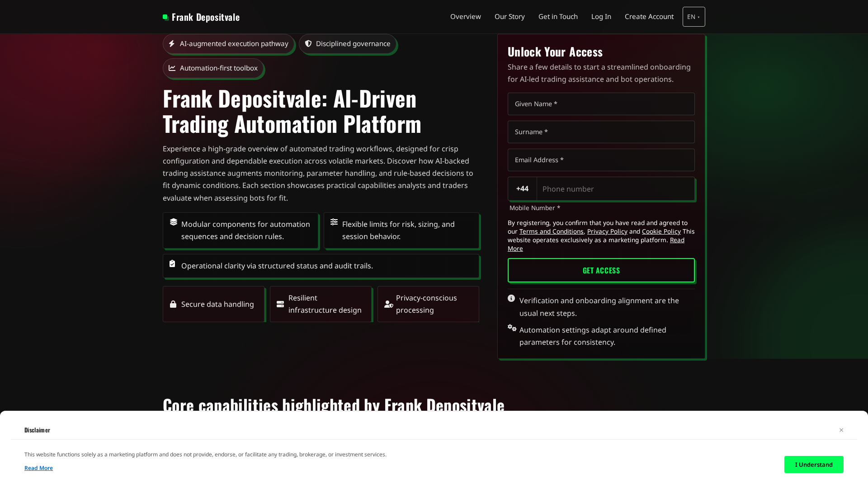This screenshot has height=488, width=868.
Task: Go to the Overview menu item
Action: click(x=466, y=17)
